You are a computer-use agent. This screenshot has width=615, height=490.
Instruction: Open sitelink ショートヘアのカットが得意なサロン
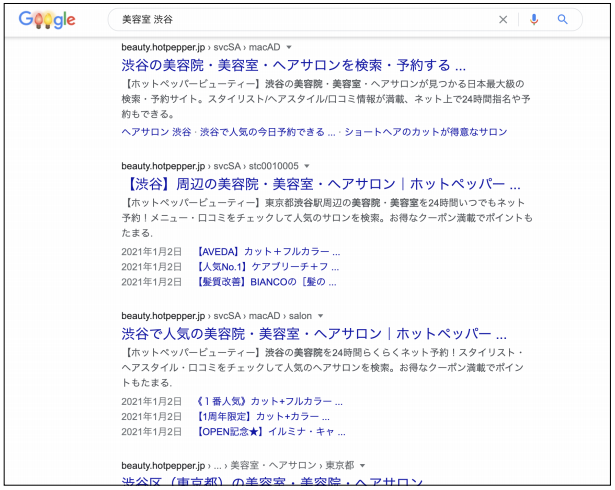[426, 132]
